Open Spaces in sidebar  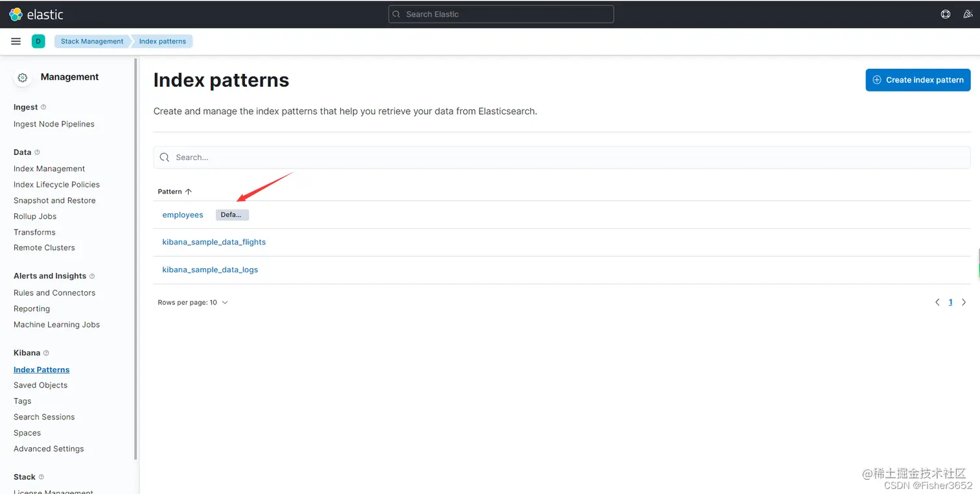point(27,434)
